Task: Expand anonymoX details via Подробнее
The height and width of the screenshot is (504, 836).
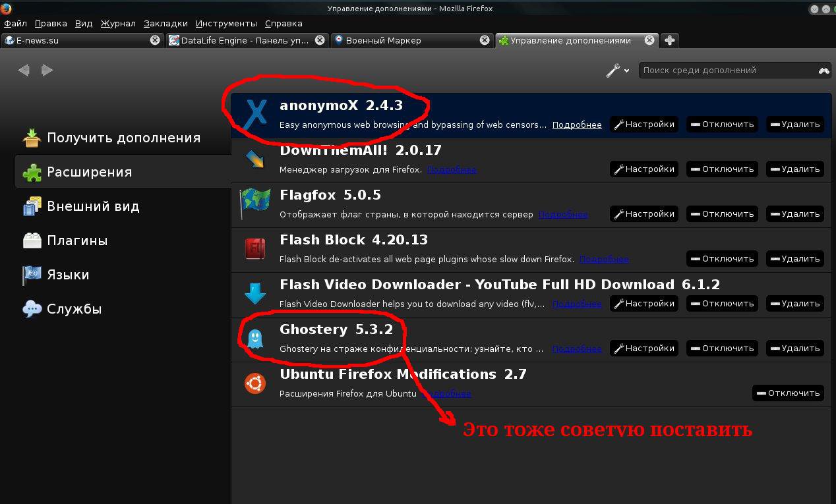Action: [x=577, y=125]
